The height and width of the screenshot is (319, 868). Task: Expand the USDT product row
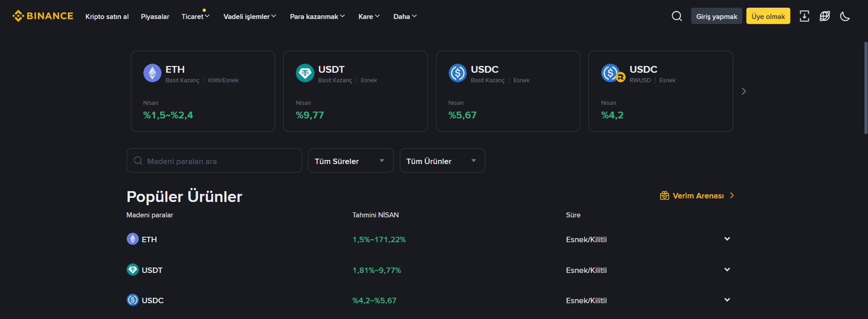point(727,270)
